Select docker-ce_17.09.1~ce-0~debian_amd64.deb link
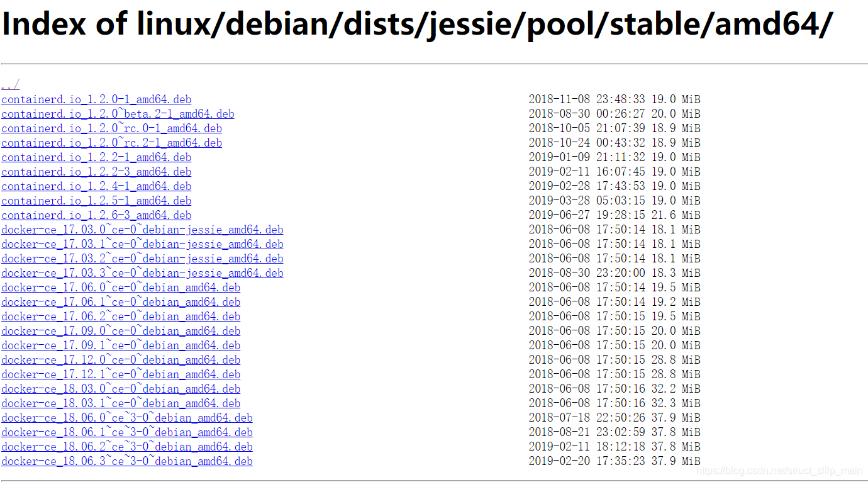 coord(121,345)
